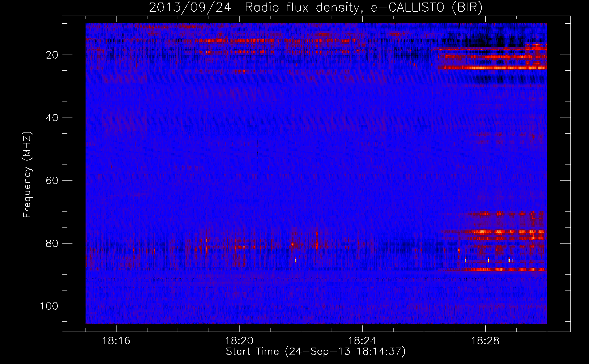Screen dimensions: 589x364
Task: Click the 18:16 time tick label
Action: [116, 341]
